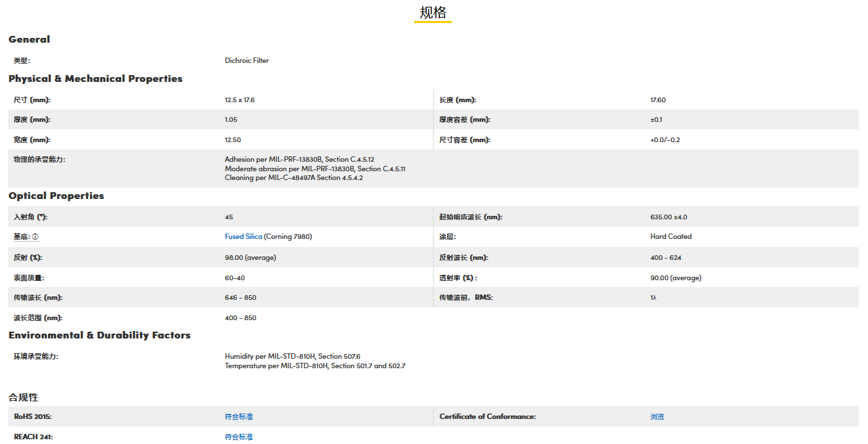Click the 涂层 label

pyautogui.click(x=447, y=237)
